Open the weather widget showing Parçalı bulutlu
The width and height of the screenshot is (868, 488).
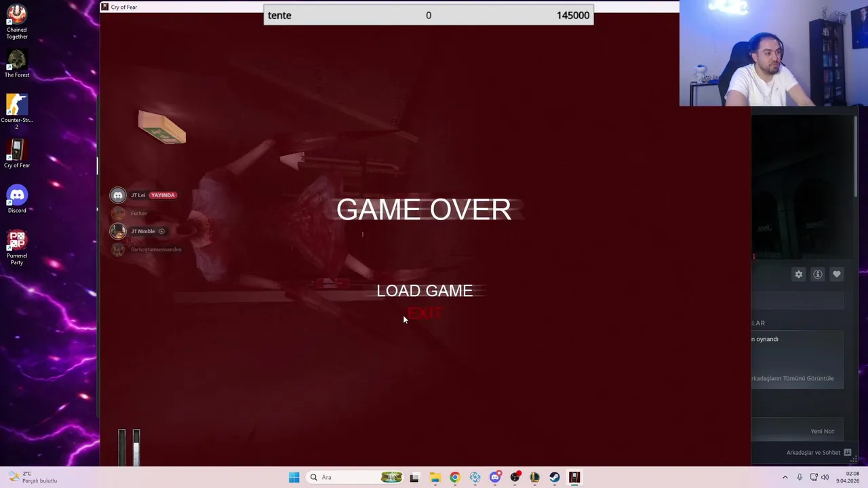tap(33, 477)
